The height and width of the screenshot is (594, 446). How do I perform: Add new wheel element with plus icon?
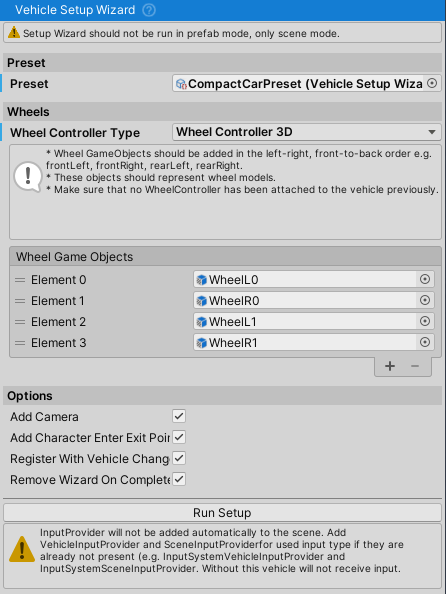click(x=390, y=366)
